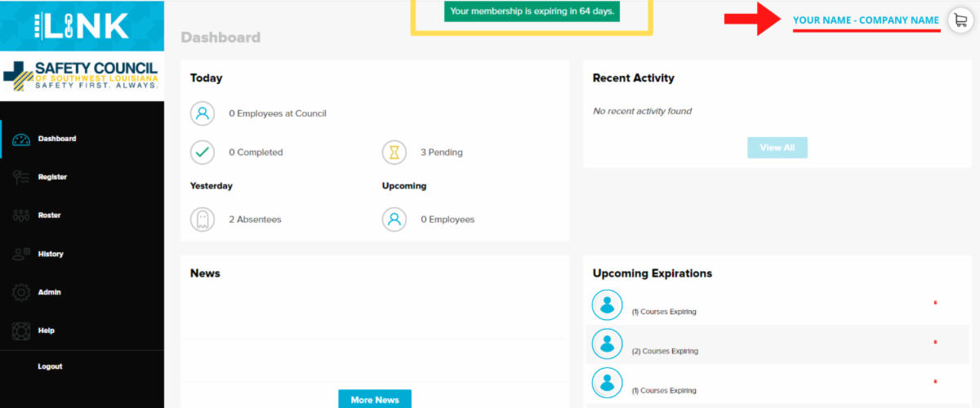This screenshot has height=408, width=980.
Task: Click the Pending hourglass icon
Action: [394, 153]
